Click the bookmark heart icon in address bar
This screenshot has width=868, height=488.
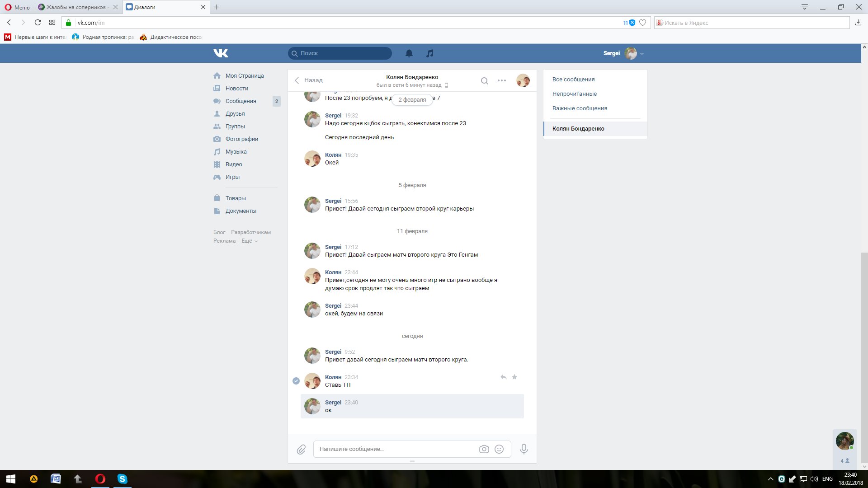642,23
